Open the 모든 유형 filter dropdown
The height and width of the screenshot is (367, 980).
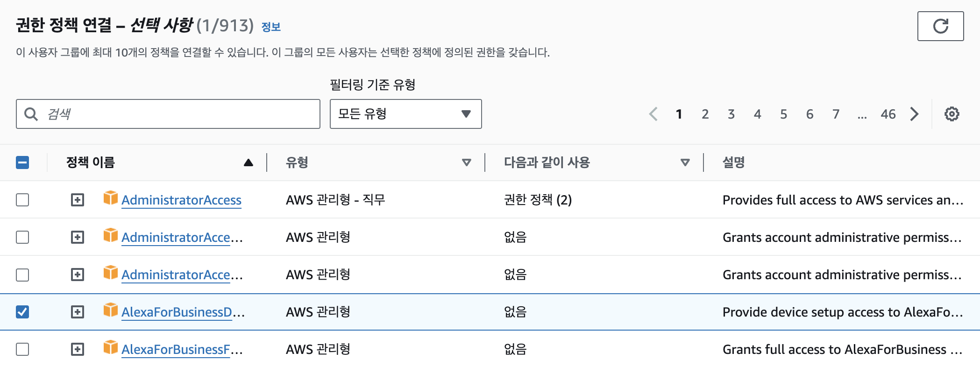point(405,114)
